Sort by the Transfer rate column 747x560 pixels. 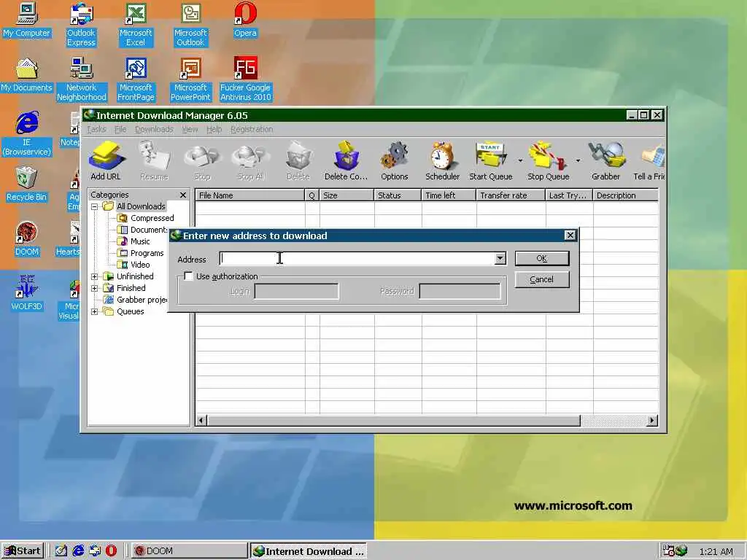coord(511,195)
